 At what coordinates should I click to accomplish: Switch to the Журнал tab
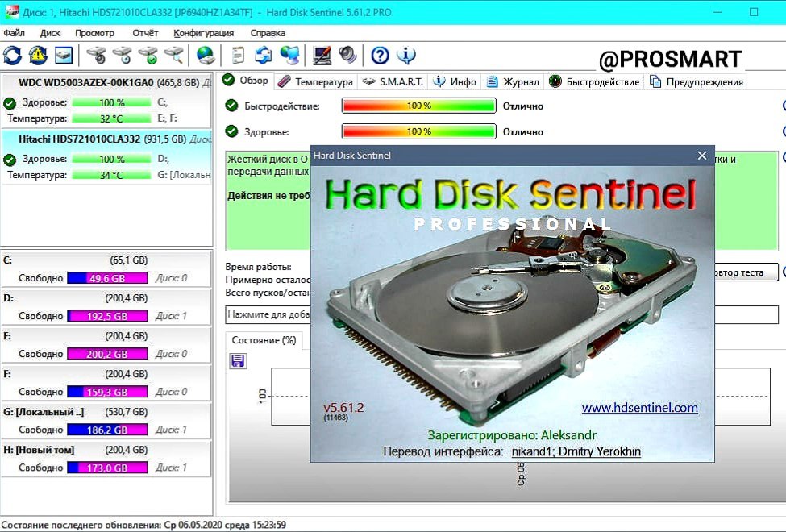tap(514, 81)
